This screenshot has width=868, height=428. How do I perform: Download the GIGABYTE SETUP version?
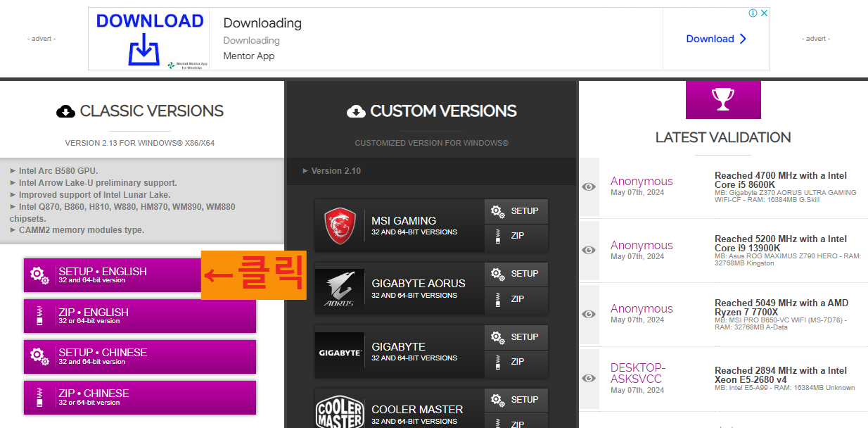pos(516,337)
